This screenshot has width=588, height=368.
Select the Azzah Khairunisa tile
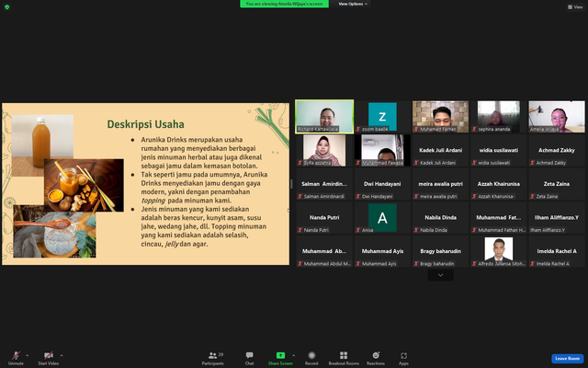tap(498, 184)
